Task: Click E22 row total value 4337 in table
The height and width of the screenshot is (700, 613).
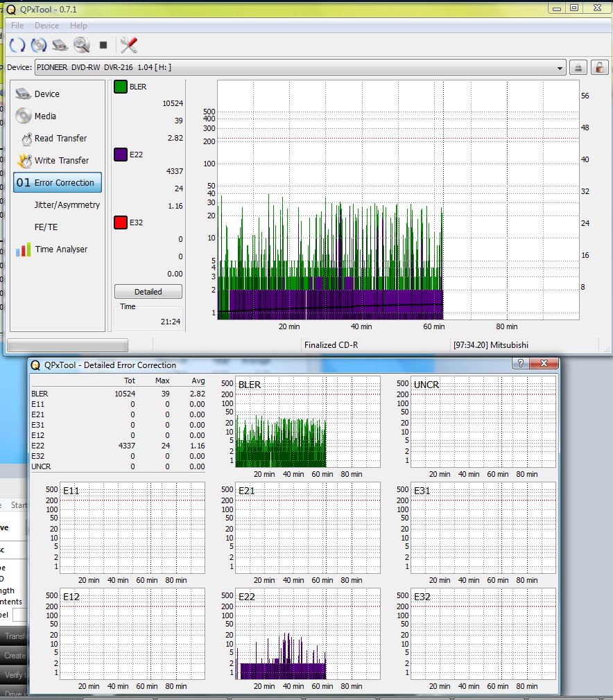Action: click(x=127, y=446)
